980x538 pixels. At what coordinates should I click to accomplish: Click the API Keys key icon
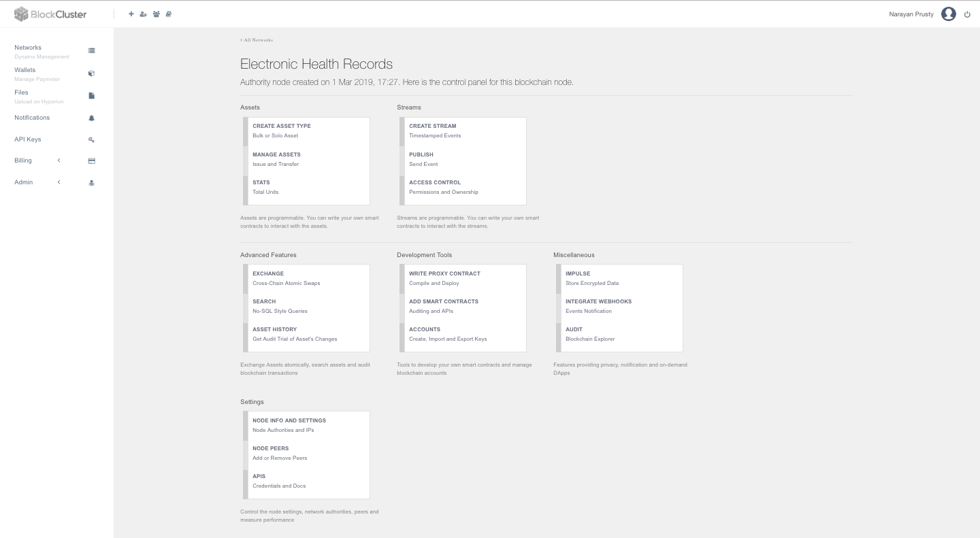[x=92, y=139]
